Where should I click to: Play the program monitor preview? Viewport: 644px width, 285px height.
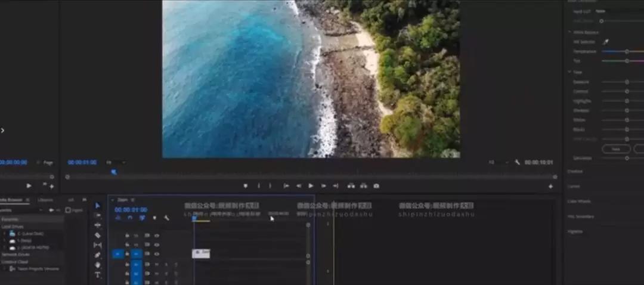(x=311, y=186)
